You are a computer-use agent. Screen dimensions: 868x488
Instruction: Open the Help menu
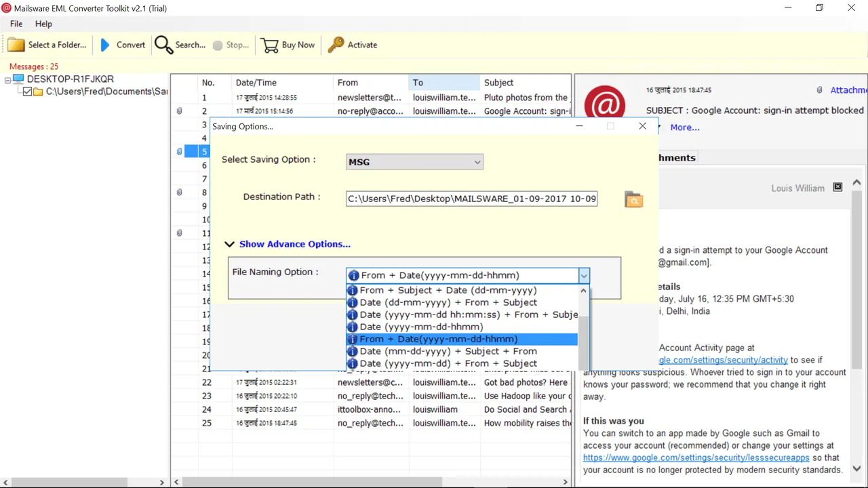tap(43, 24)
